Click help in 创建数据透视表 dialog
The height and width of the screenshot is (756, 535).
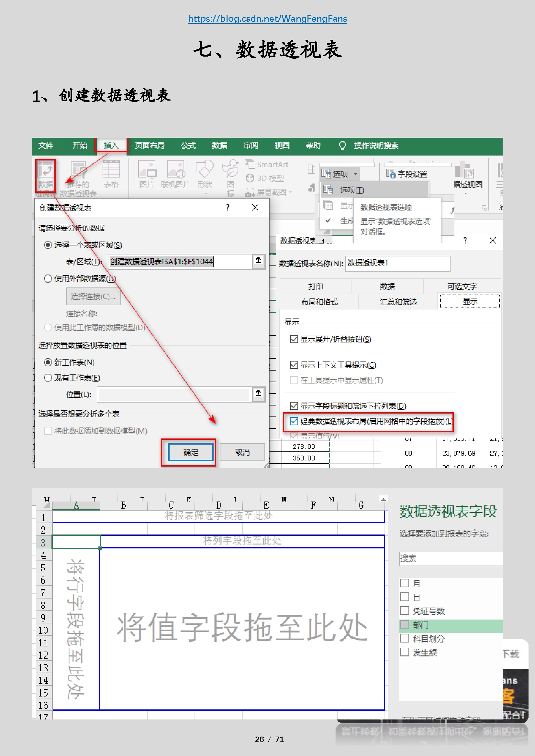pos(228,208)
